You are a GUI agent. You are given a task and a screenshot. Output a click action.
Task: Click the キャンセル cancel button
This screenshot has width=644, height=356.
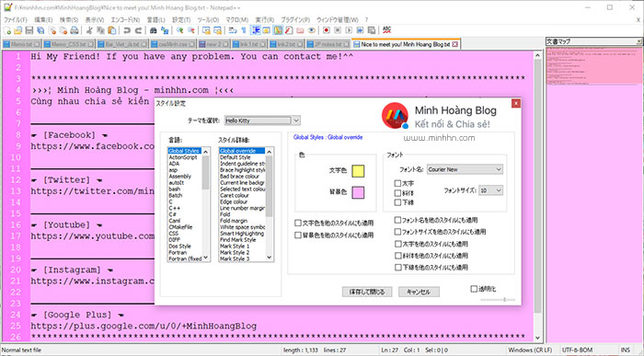pos(419,292)
